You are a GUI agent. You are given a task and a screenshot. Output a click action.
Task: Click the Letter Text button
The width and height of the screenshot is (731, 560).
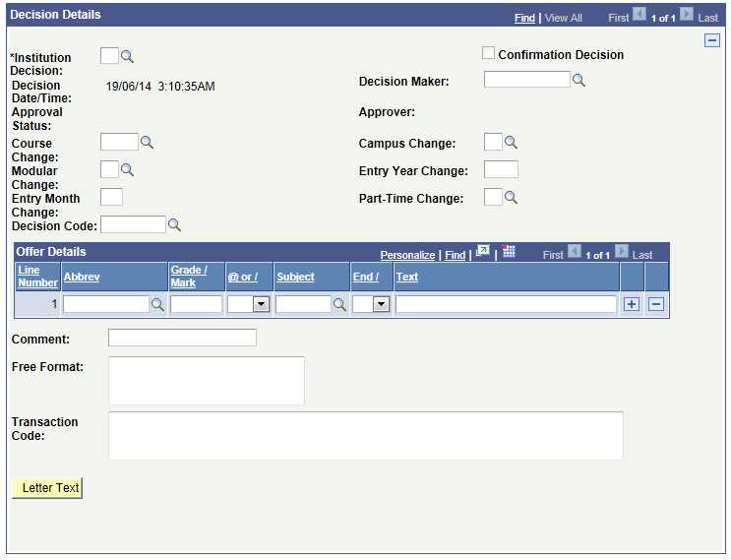(47, 488)
